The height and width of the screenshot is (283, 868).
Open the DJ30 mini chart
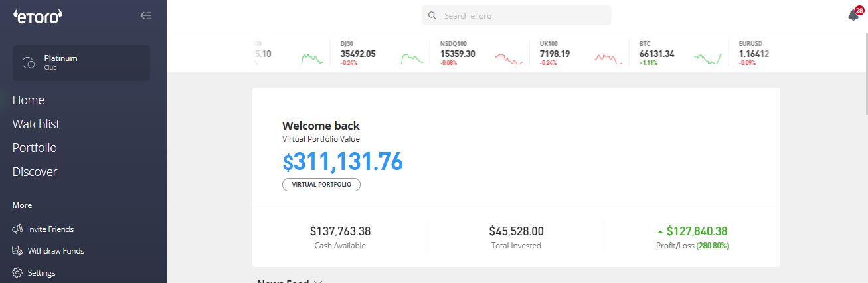(x=412, y=58)
